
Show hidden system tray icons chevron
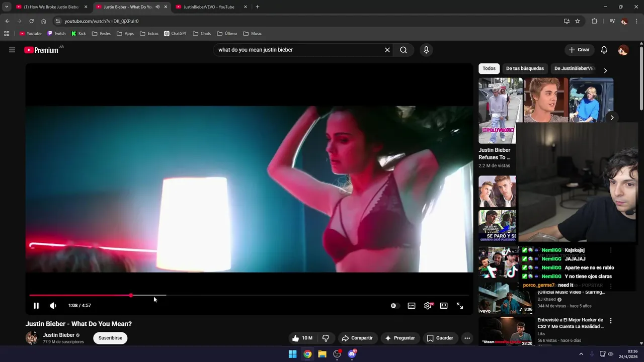click(x=581, y=354)
